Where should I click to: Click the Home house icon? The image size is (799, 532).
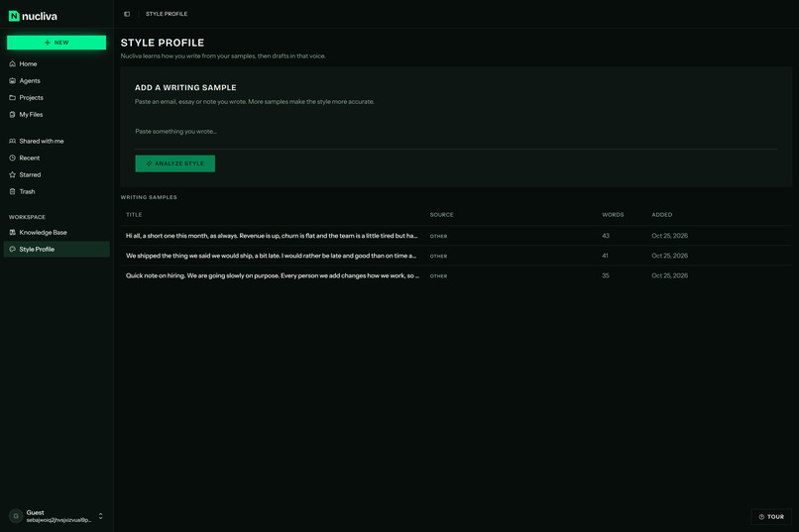[12, 63]
